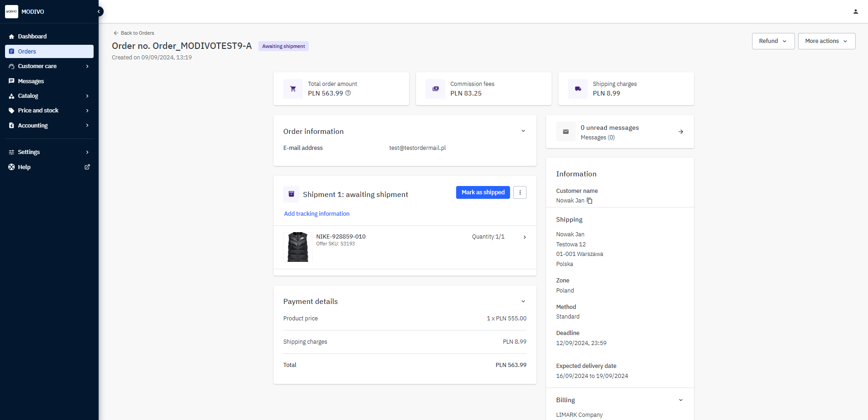868x420 pixels.
Task: Open the Refund dropdown
Action: pyautogui.click(x=773, y=41)
